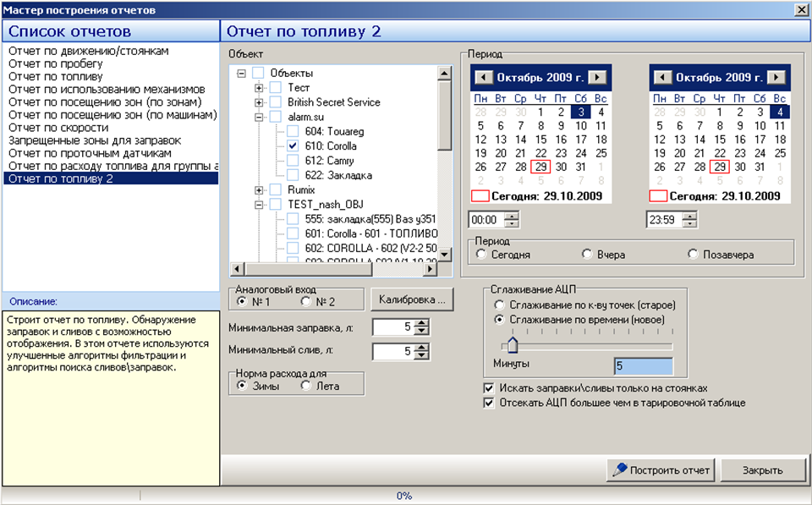Click the object tree vertical scrollbar thumb
The height and width of the screenshot is (505, 812).
pos(444,116)
